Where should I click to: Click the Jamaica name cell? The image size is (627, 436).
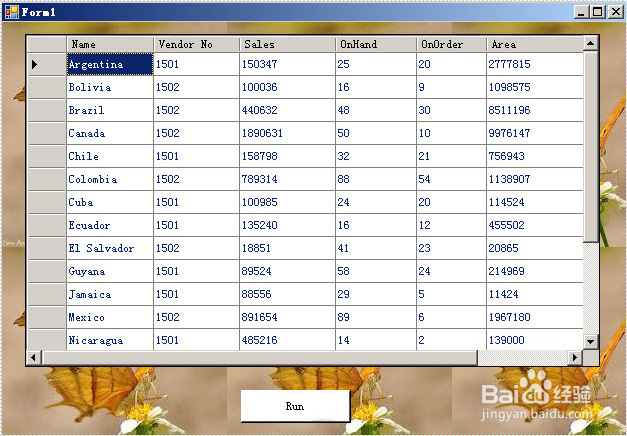(110, 294)
